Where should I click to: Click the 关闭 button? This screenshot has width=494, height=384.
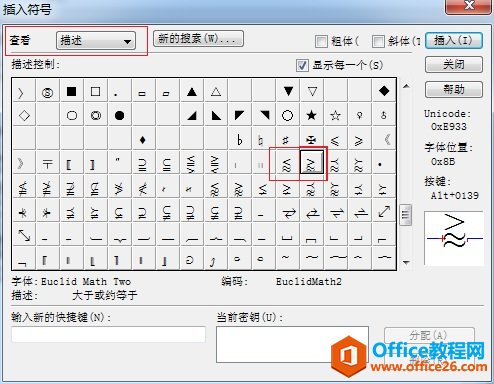(x=454, y=64)
